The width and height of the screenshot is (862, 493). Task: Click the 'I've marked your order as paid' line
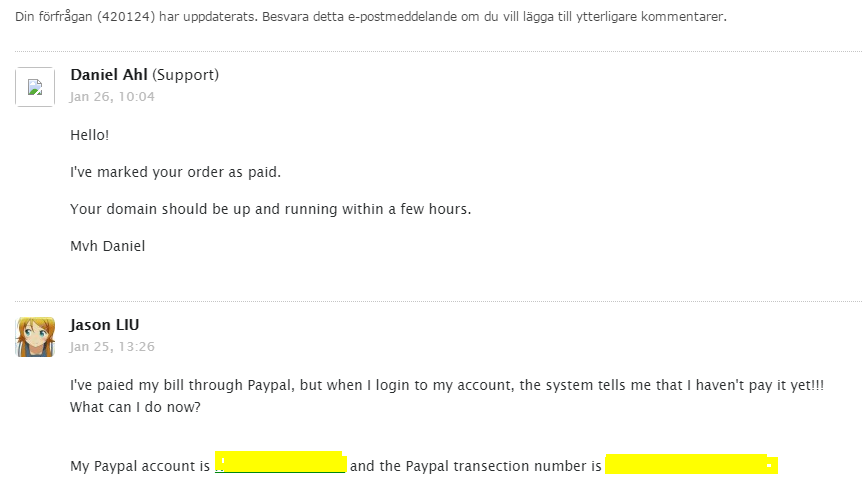[175, 172]
